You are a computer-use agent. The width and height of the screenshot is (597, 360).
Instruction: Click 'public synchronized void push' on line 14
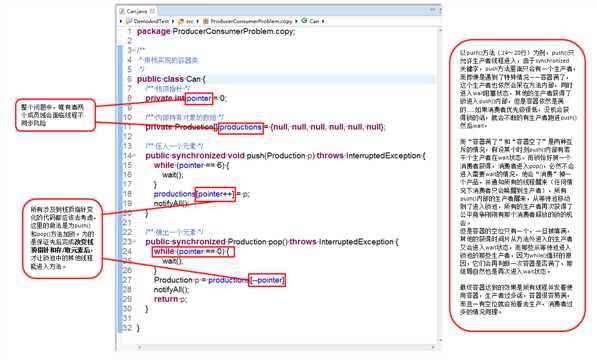tap(204, 156)
